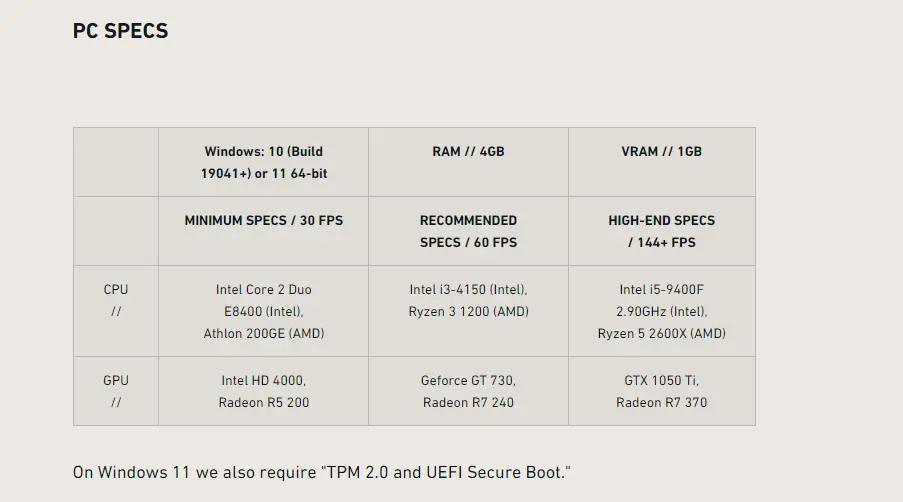This screenshot has height=502, width=903.
Task: Select the Windows 10 build requirement cell
Action: pyautogui.click(x=264, y=162)
